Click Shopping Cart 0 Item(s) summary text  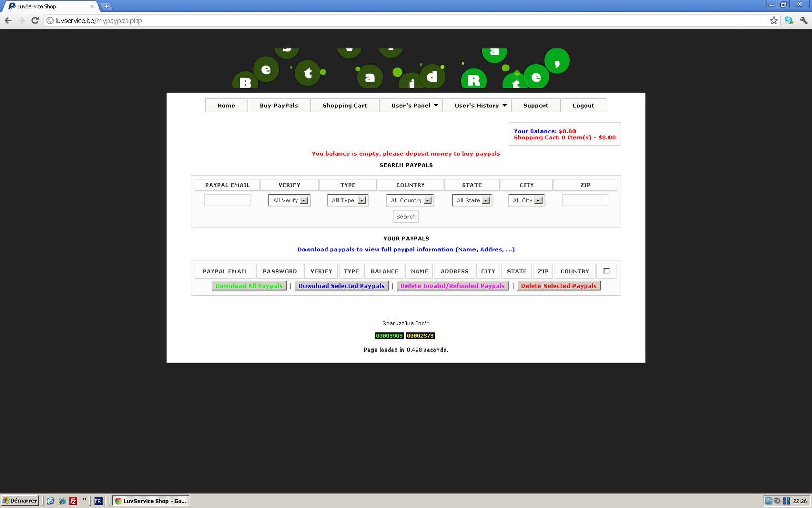(564, 137)
